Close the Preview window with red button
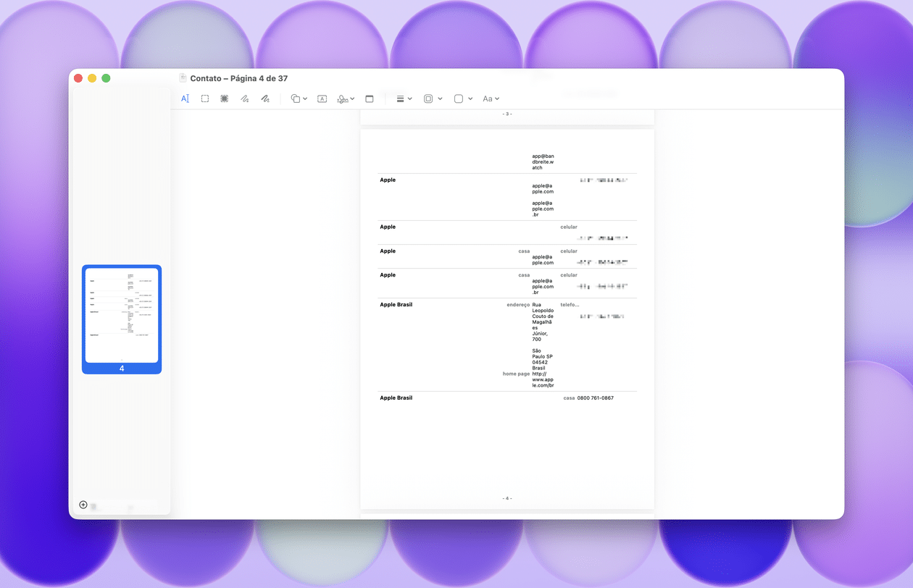 [78, 78]
